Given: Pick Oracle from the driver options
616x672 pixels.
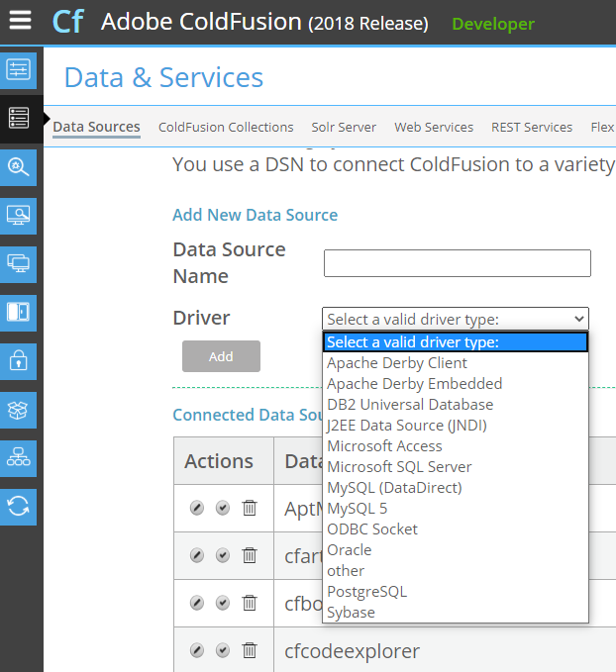Looking at the screenshot, I should (350, 550).
